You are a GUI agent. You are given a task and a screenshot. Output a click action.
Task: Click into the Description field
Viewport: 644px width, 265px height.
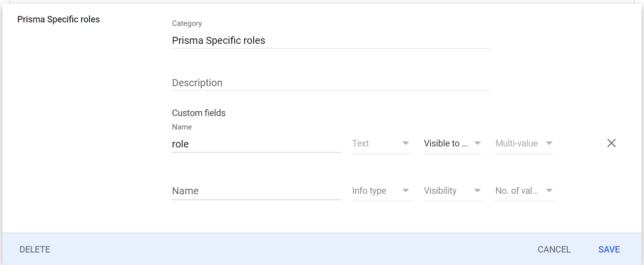tap(330, 83)
